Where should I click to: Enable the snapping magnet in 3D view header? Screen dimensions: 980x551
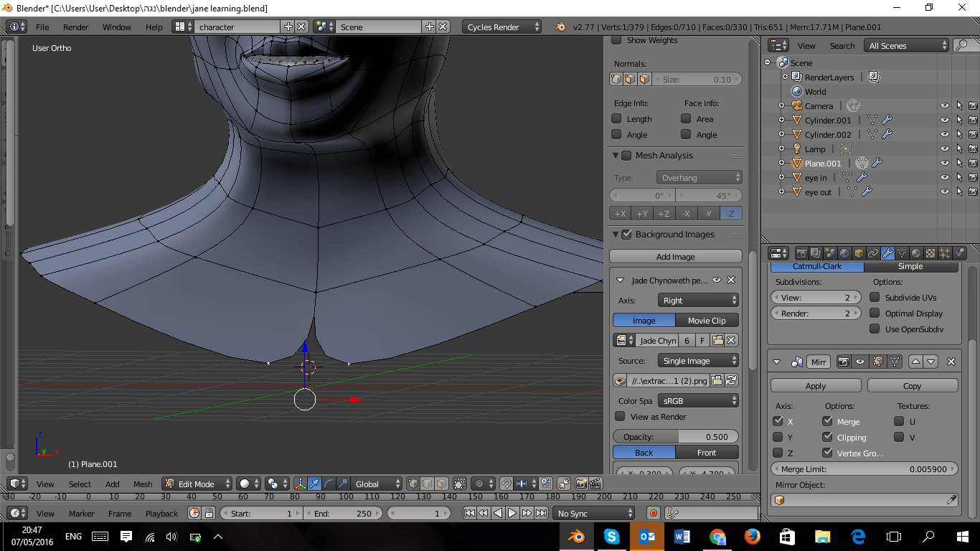click(x=507, y=484)
